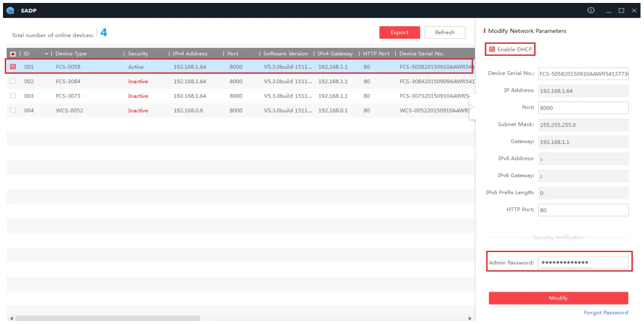The image size is (644, 324).
Task: Click horizontal scrollbar left arrow
Action: (x=10, y=318)
